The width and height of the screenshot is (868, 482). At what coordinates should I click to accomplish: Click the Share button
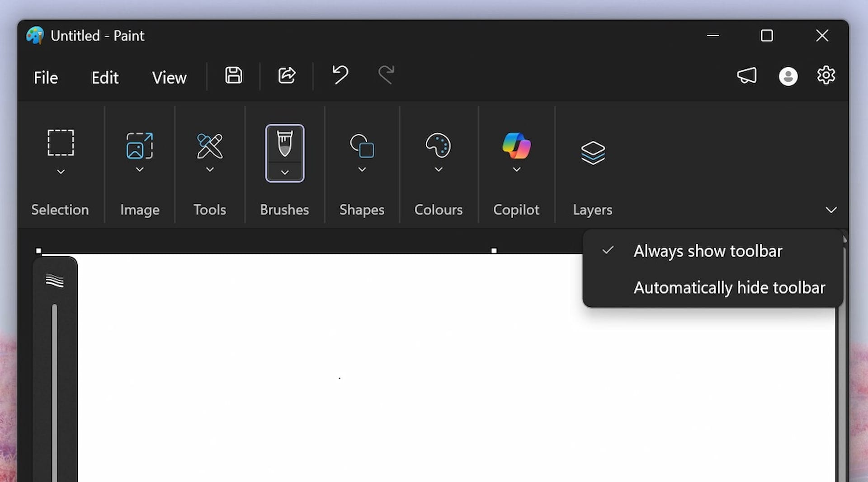(286, 75)
